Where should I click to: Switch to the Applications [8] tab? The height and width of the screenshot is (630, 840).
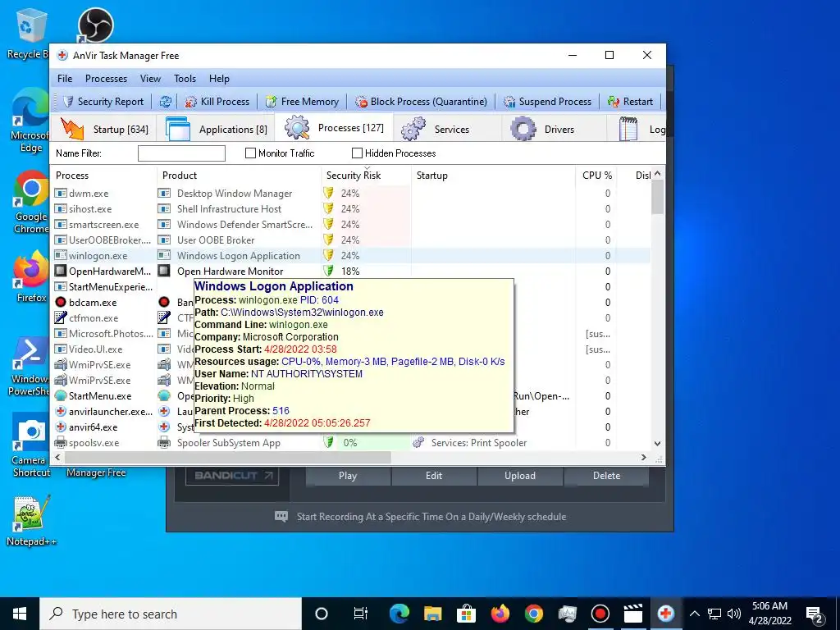coord(217,129)
